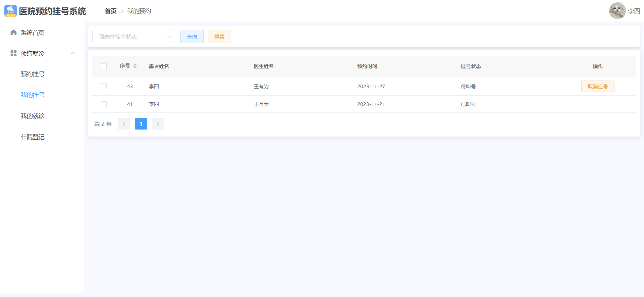
Task: Collapse the 预约就诊 menu chevron
Action: click(x=73, y=53)
